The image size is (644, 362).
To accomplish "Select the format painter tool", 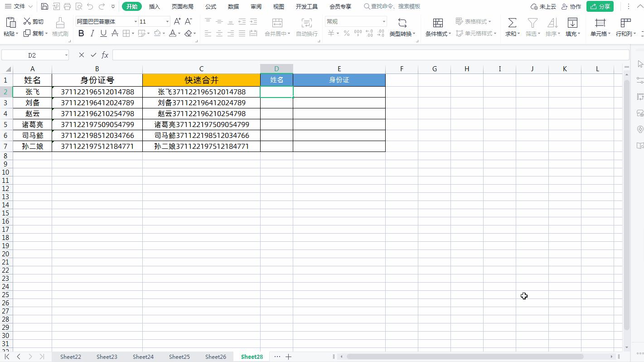I will click(x=60, y=26).
